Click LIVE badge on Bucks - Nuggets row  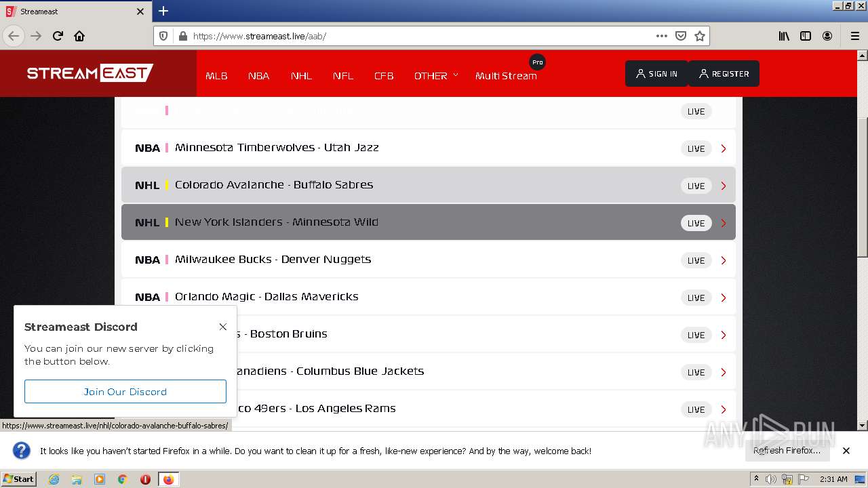[696, 260]
